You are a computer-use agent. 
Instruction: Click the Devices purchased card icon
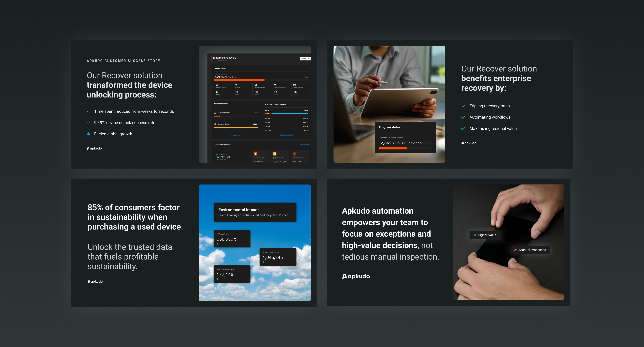point(295,85)
